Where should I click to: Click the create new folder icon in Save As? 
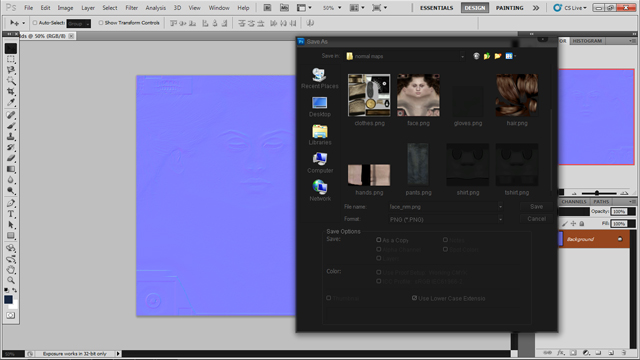pyautogui.click(x=498, y=56)
